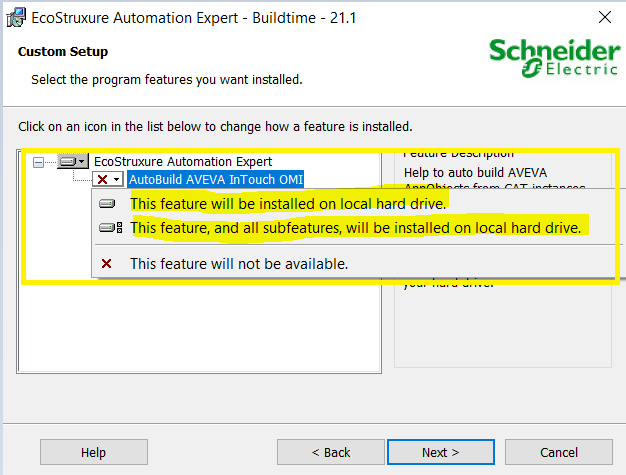Open the AutoBuild AVEVA InTouch OMI install-state dropdown
Image resolution: width=626 pixels, height=475 pixels.
(108, 179)
